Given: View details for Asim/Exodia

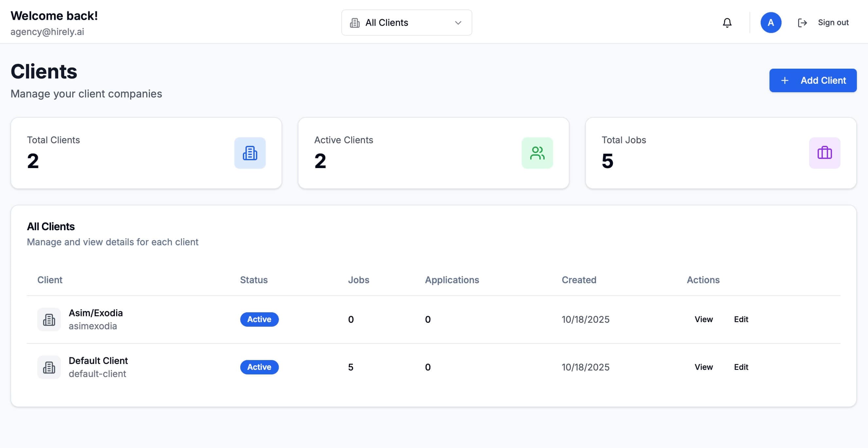Looking at the screenshot, I should click(704, 319).
